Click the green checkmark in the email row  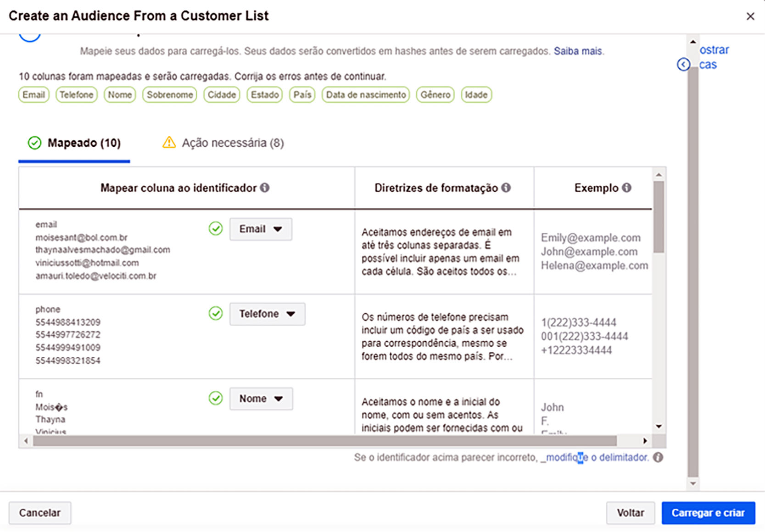click(x=216, y=228)
